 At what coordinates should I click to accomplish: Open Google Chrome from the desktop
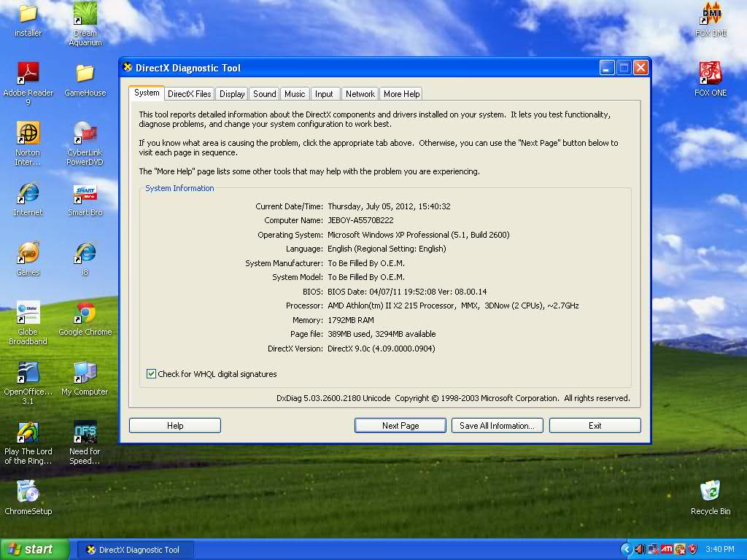(x=85, y=313)
